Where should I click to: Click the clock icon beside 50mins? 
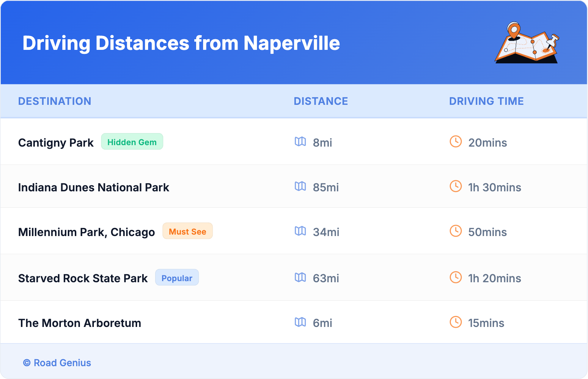click(x=456, y=231)
